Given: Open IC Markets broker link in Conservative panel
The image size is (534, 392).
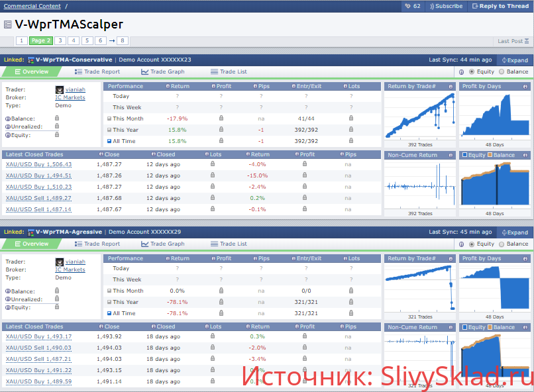Looking at the screenshot, I should [70, 97].
